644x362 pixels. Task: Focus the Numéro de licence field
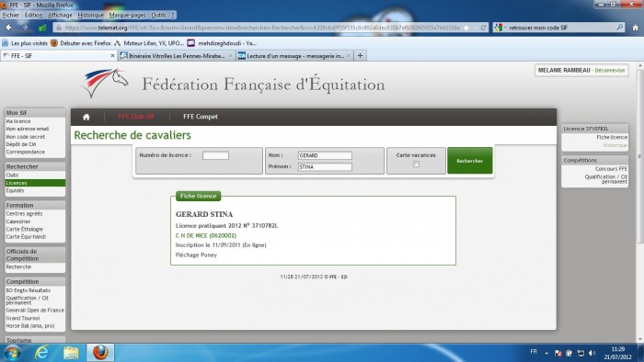pyautogui.click(x=215, y=155)
